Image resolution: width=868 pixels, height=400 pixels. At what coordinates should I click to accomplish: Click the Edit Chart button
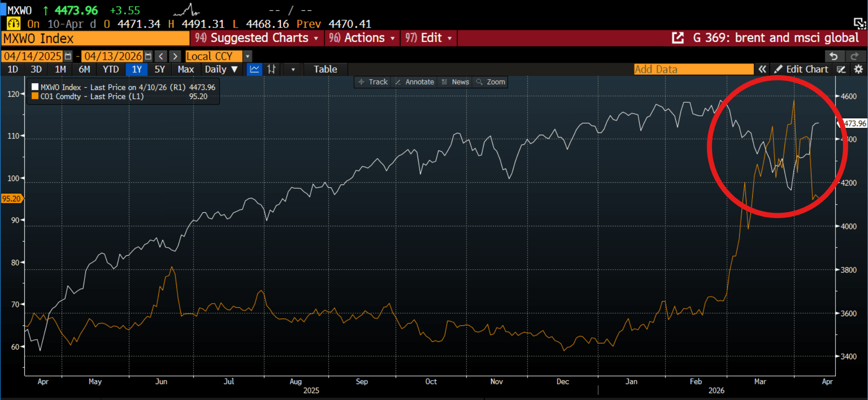(801, 69)
